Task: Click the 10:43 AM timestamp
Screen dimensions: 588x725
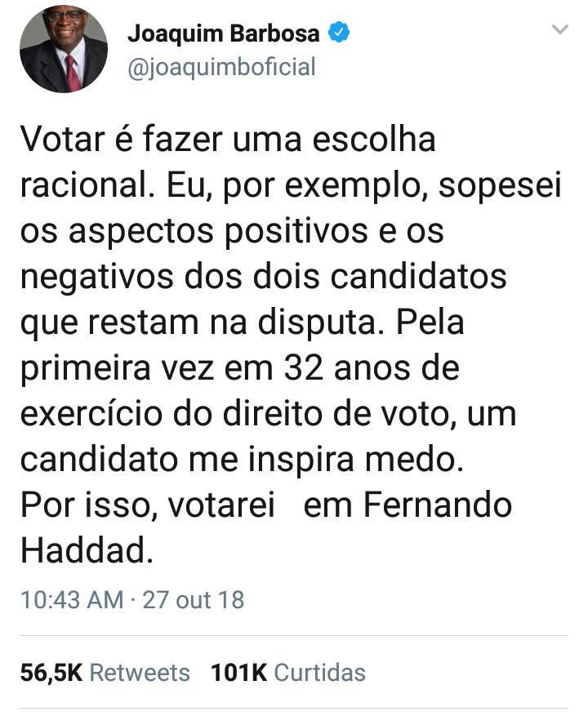Action: tap(72, 600)
